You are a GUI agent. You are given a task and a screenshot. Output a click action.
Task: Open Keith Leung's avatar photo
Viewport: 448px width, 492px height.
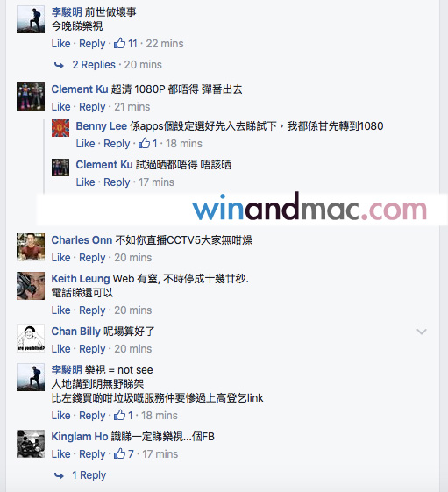pos(31,286)
